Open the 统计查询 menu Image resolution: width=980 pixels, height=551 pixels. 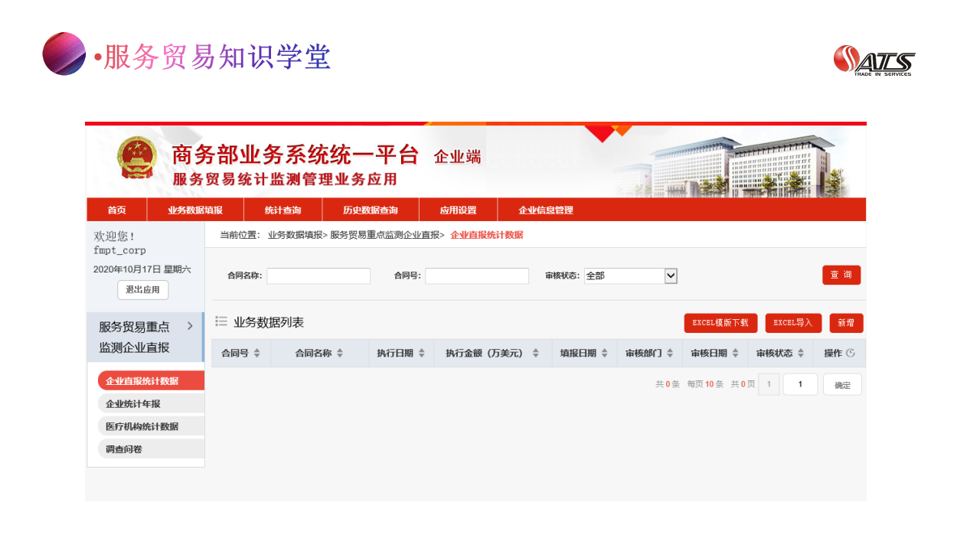click(283, 210)
